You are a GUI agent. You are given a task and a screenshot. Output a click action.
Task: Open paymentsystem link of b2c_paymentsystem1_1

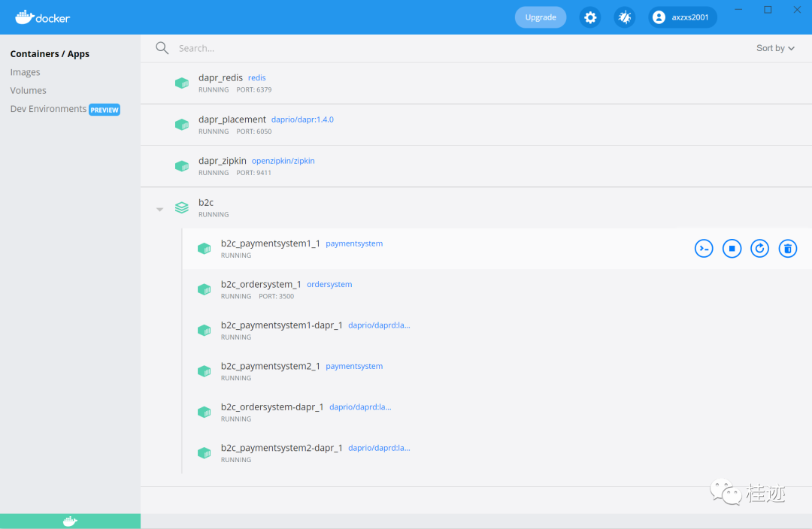pos(354,243)
